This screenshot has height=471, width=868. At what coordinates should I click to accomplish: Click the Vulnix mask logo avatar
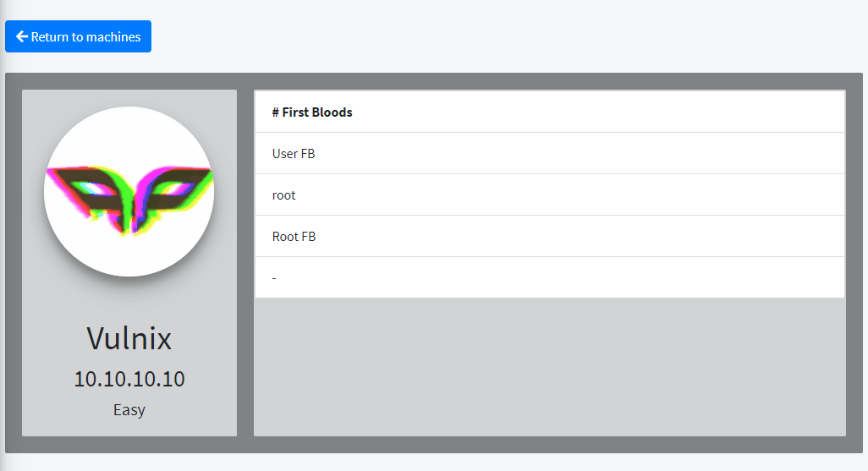click(129, 191)
